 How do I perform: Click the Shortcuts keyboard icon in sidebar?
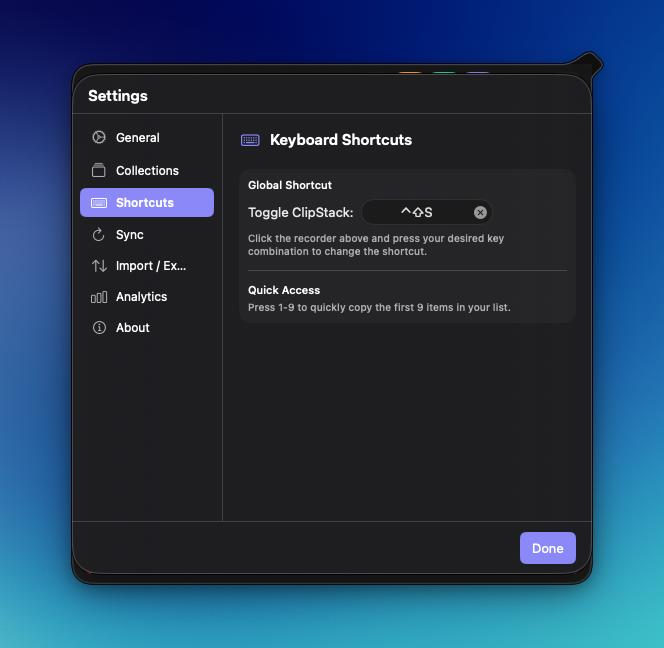tap(99, 203)
